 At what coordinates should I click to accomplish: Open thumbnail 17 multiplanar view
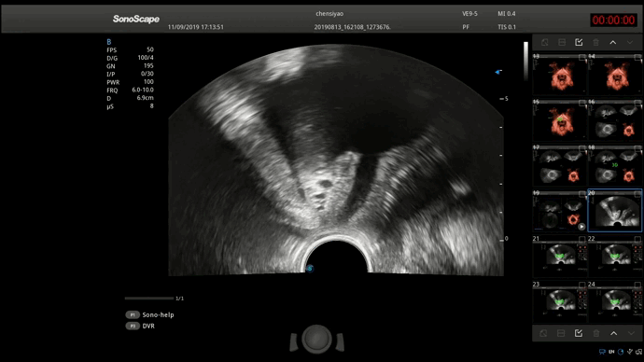(x=559, y=166)
